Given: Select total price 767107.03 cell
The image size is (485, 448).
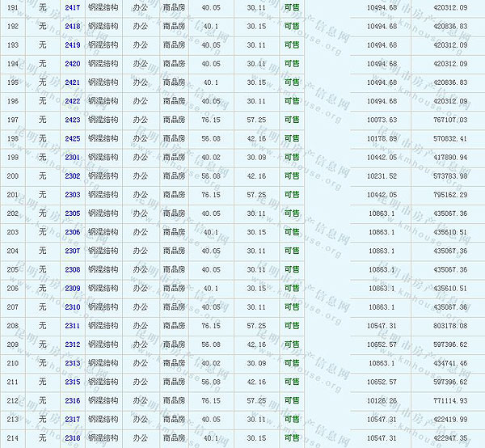Looking at the screenshot, I should click(450, 120).
